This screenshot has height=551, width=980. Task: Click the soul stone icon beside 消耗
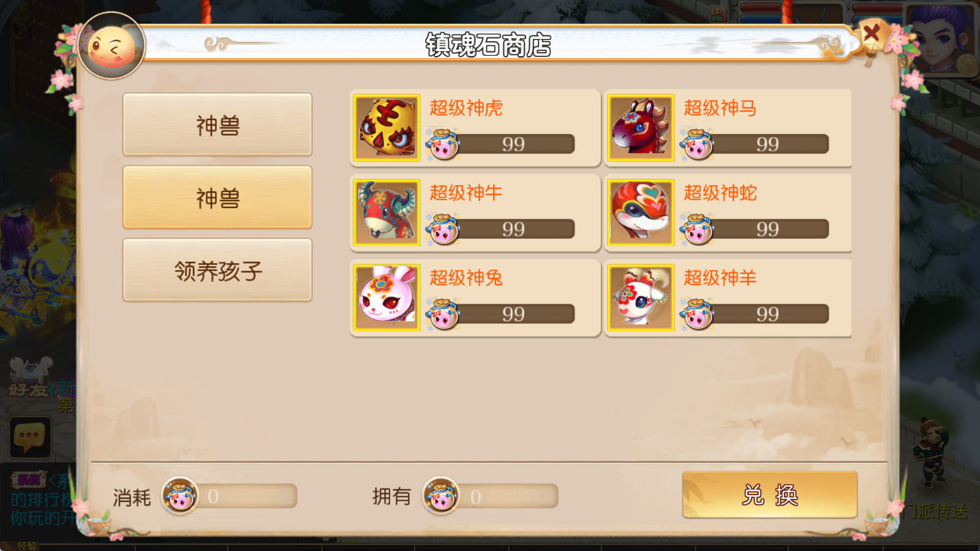pyautogui.click(x=179, y=496)
